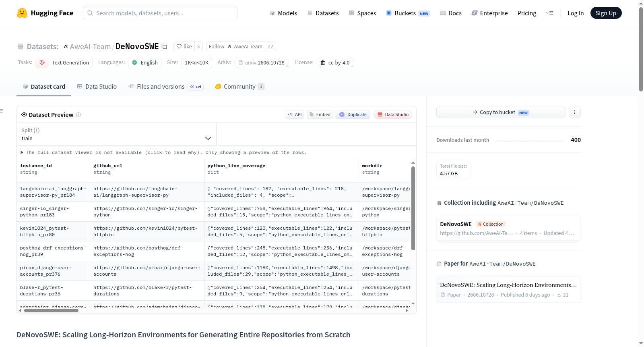The width and height of the screenshot is (644, 347).
Task: Click the Text Generation task icon
Action: point(42,62)
